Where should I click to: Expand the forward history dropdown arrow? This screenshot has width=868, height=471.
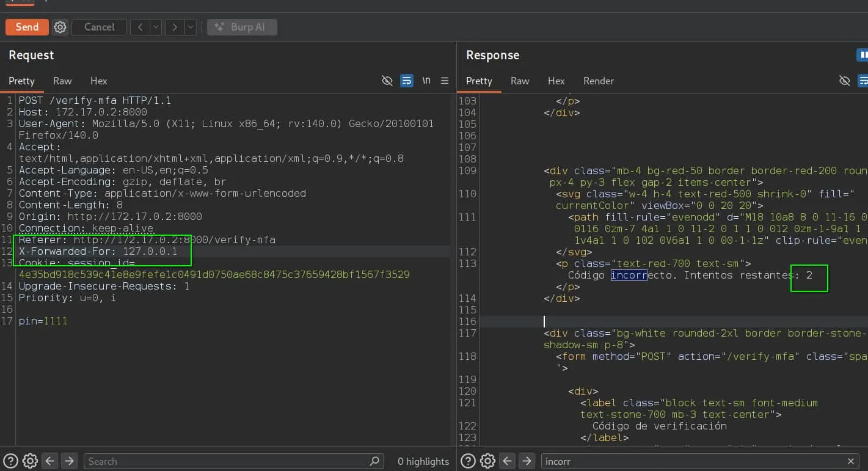[191, 27]
